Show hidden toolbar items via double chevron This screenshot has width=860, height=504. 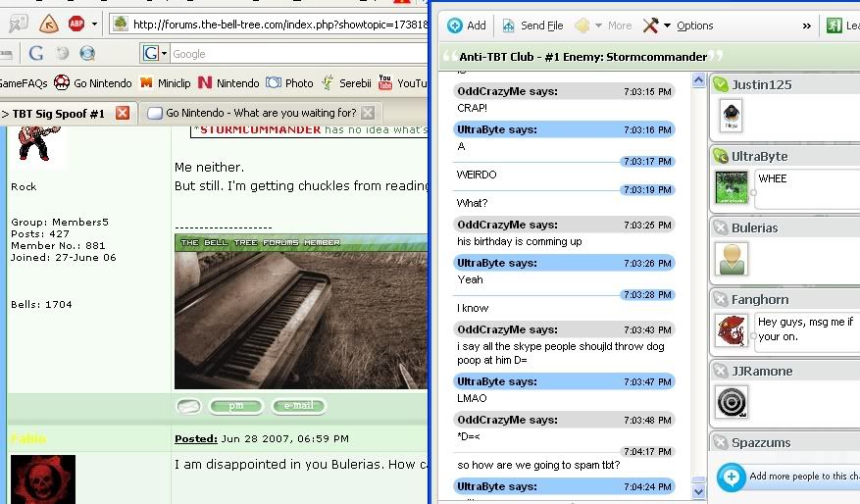coord(807,25)
